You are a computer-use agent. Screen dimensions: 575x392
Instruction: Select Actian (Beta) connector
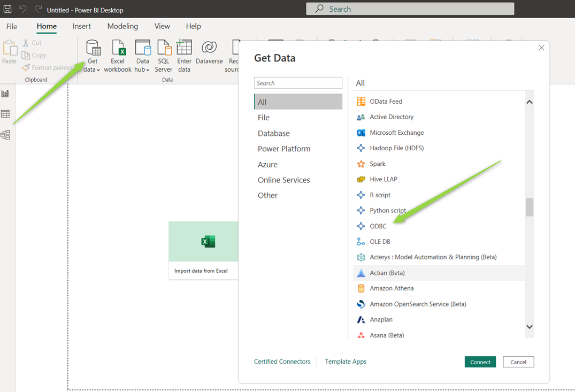(439, 273)
